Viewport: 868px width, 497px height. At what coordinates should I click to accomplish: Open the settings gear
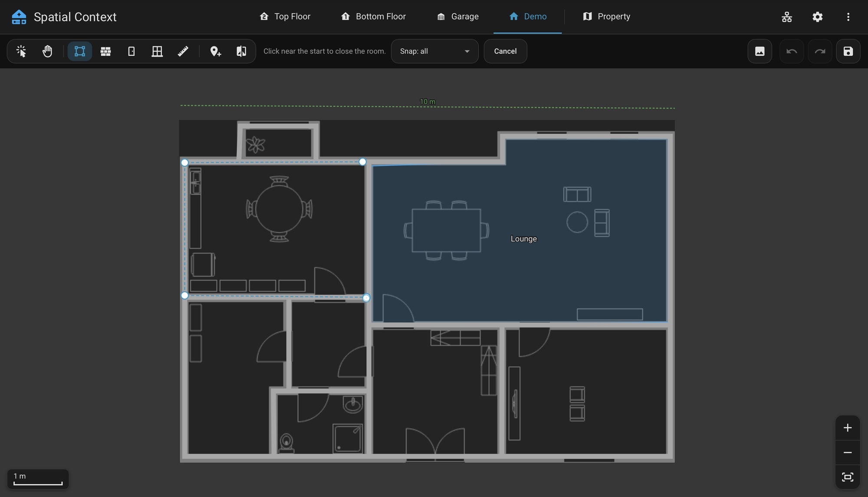[818, 17]
